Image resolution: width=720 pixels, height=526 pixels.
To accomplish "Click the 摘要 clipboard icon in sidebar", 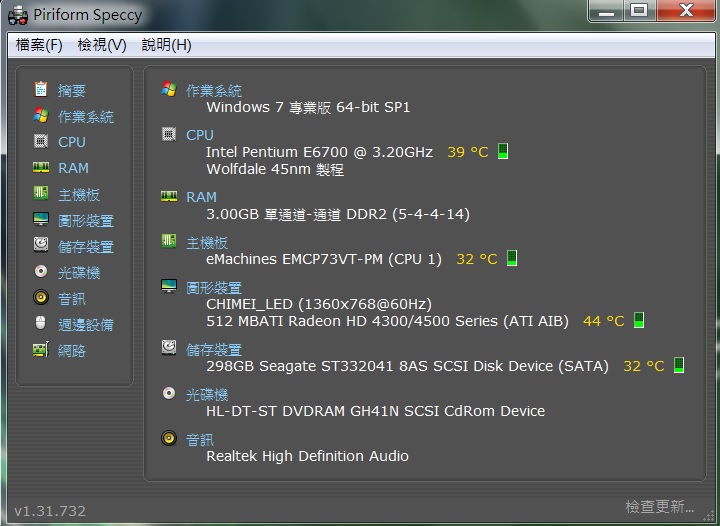I will pyautogui.click(x=41, y=89).
